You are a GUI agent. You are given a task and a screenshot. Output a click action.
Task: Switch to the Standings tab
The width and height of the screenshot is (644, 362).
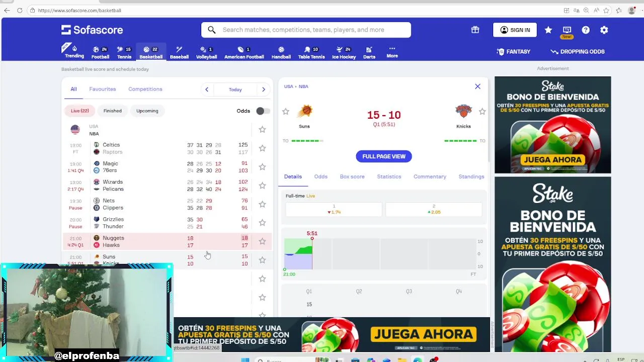pos(471,176)
